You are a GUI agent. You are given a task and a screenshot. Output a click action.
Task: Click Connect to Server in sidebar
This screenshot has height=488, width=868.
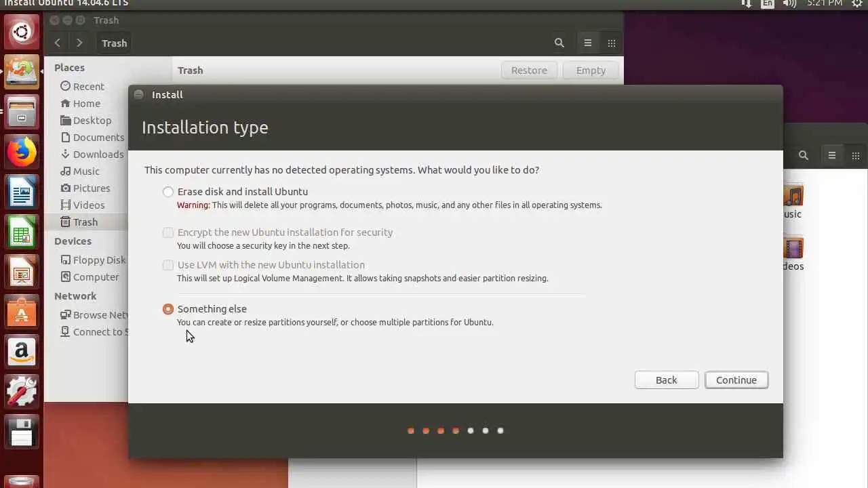[94, 331]
